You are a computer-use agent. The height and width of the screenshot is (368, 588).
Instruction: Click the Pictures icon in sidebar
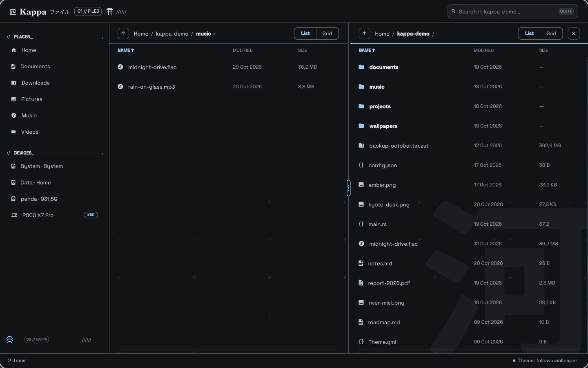pos(13,99)
